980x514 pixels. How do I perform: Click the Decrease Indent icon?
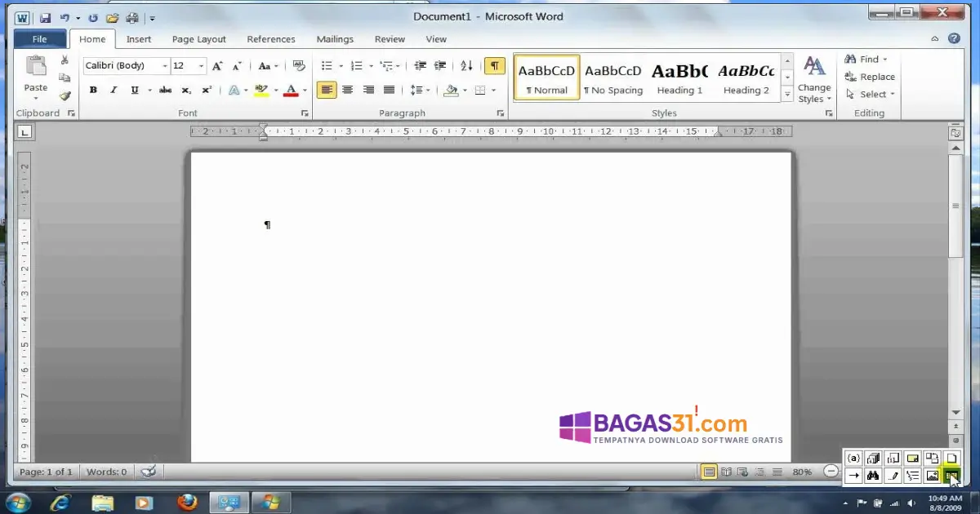pyautogui.click(x=421, y=66)
